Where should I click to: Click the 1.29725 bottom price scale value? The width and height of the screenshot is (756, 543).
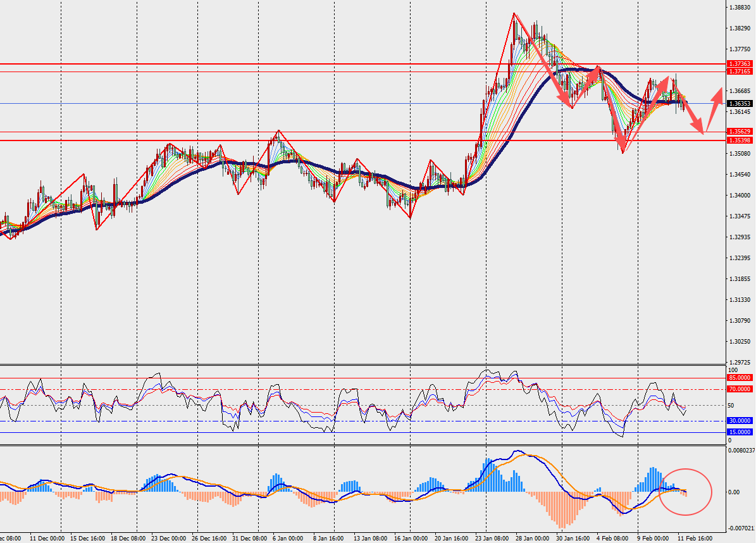tap(740, 362)
